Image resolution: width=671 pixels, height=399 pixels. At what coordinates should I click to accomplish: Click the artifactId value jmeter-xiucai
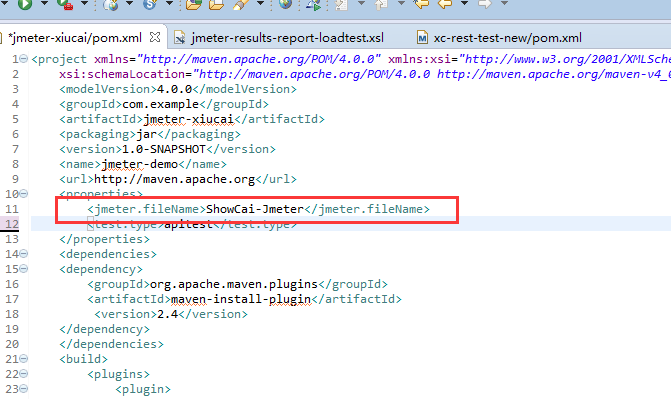click(x=189, y=119)
